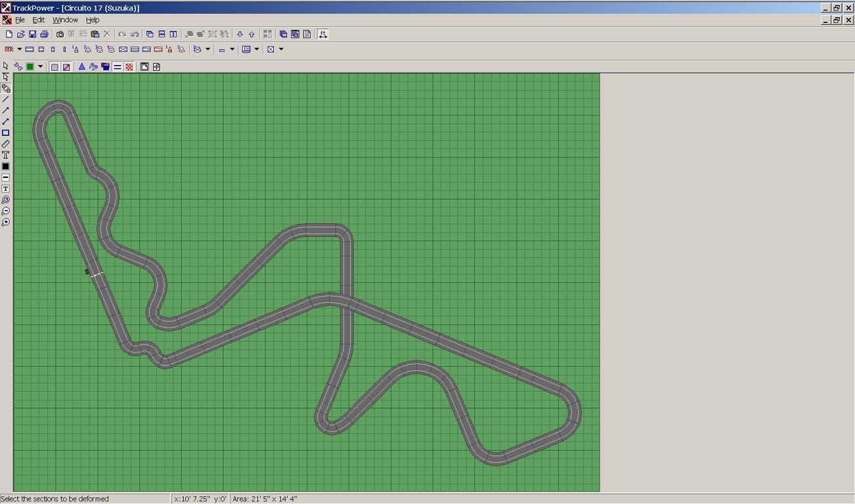Click the Edit menu label
The image size is (855, 504).
(x=39, y=20)
